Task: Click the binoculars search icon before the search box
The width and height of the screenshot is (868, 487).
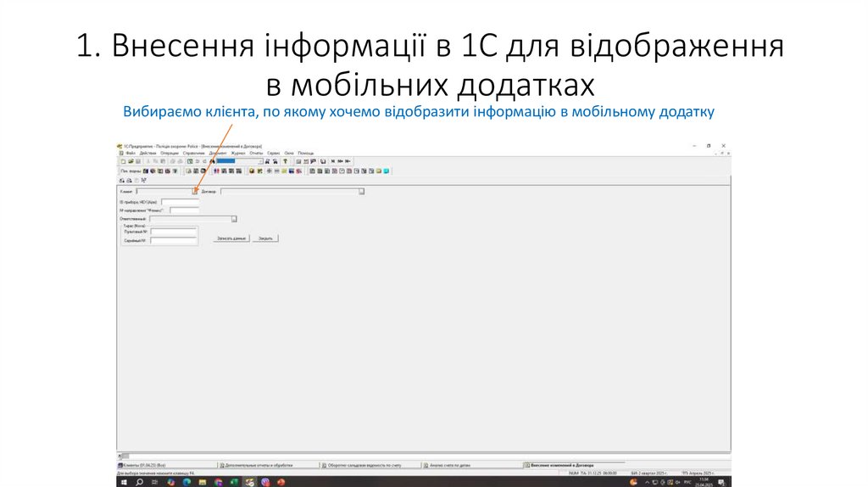Action: [213, 161]
